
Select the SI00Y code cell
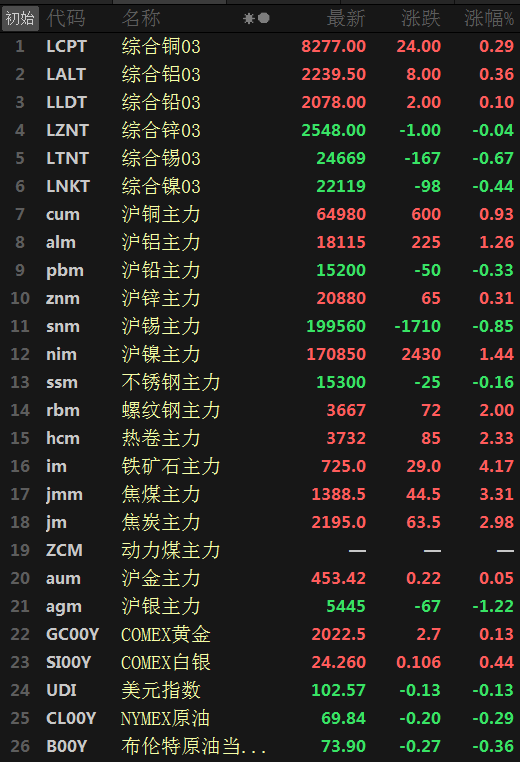click(x=69, y=662)
